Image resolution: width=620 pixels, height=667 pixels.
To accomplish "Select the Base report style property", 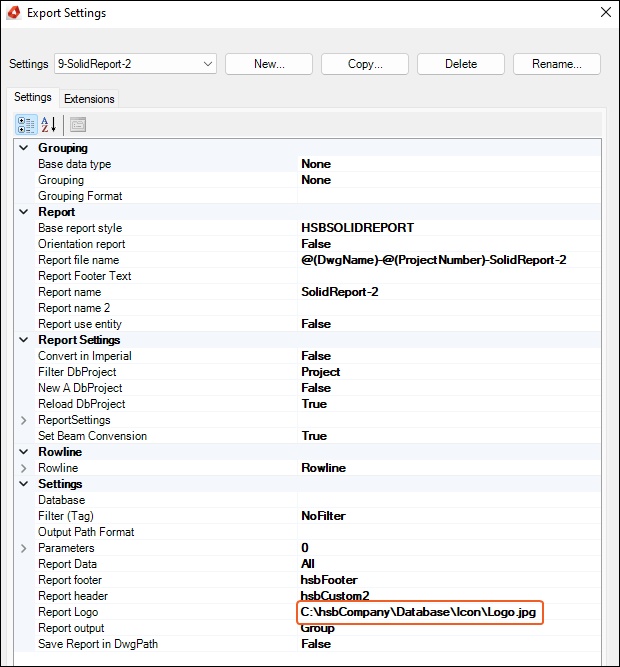I will click(x=80, y=228).
